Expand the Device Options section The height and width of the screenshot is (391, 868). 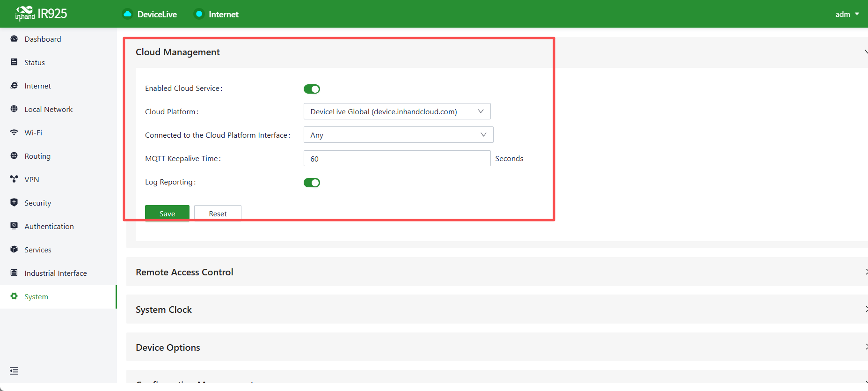pos(497,347)
